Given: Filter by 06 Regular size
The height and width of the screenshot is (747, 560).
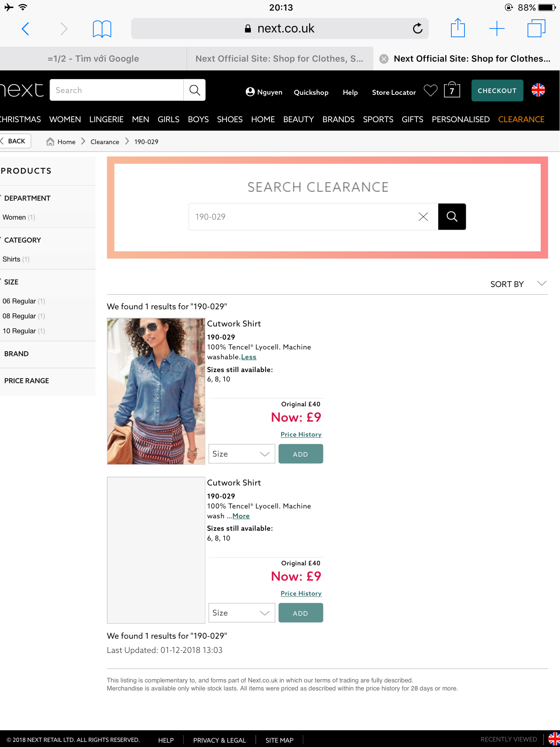Looking at the screenshot, I should [x=20, y=301].
